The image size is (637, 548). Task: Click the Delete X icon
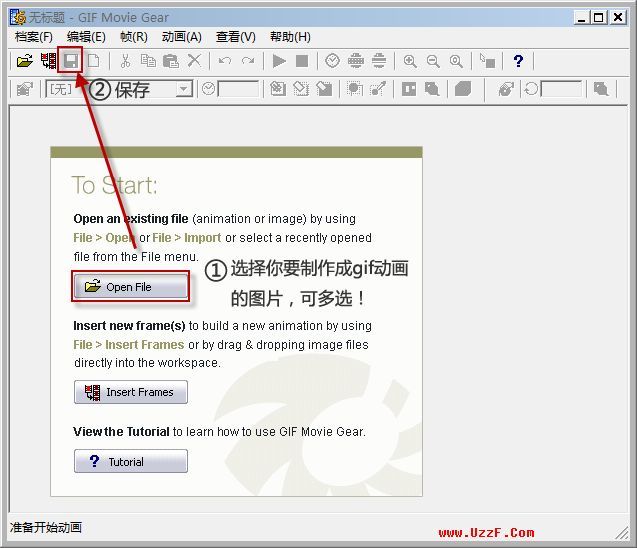pos(194,61)
